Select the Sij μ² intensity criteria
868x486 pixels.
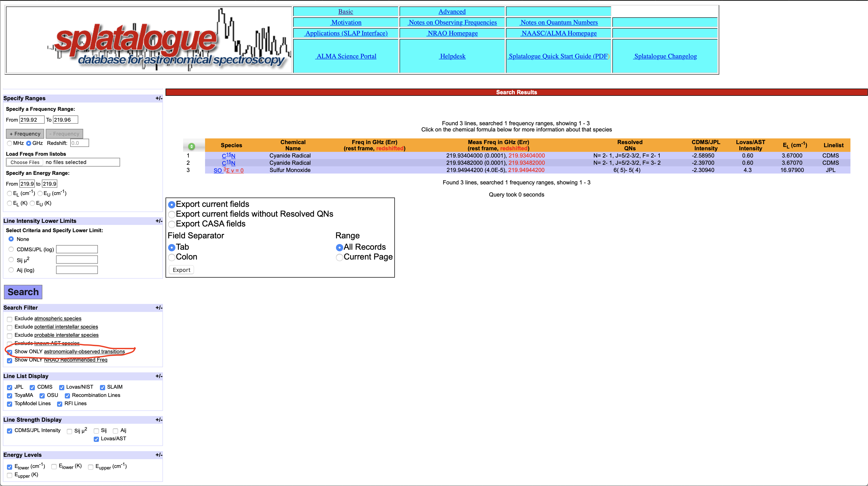pos(11,260)
